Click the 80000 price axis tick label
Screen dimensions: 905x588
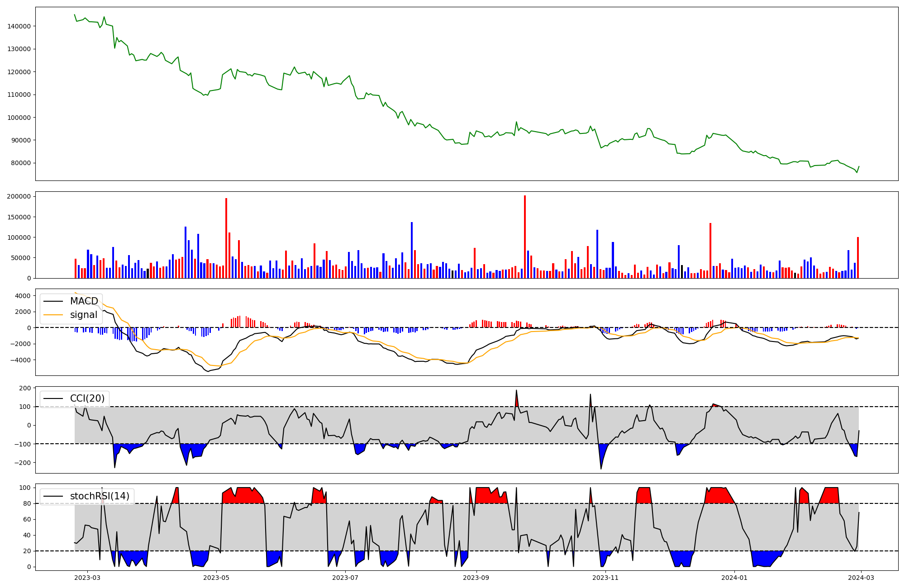[21, 163]
